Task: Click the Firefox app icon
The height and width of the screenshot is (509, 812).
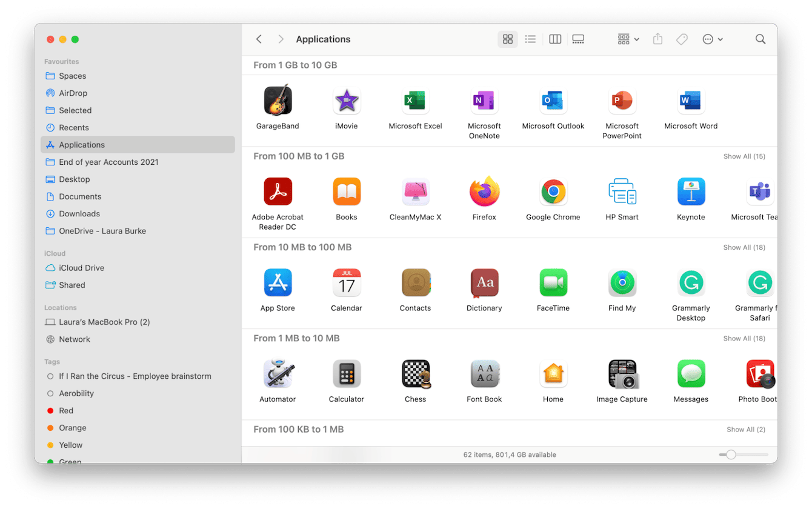Action: click(x=484, y=191)
